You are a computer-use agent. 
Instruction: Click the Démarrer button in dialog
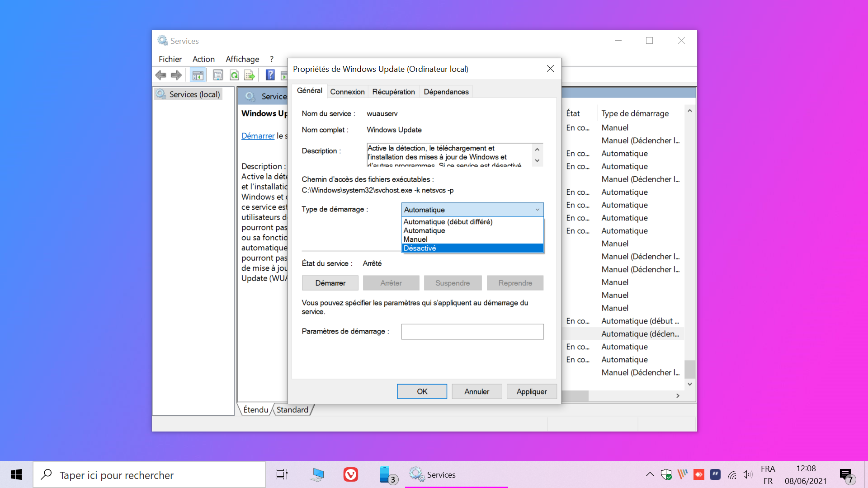(x=330, y=283)
